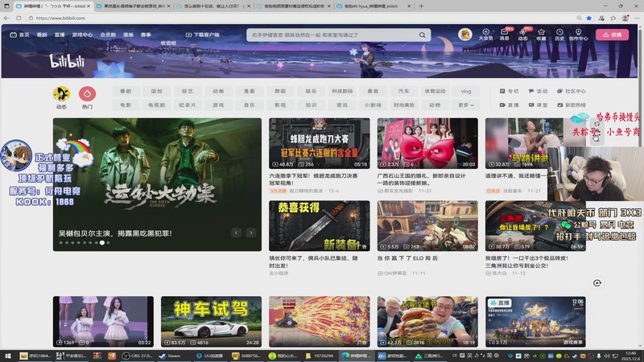This screenshot has width=644, height=362.
Task: Click the browser address bar
Action: point(299,18)
